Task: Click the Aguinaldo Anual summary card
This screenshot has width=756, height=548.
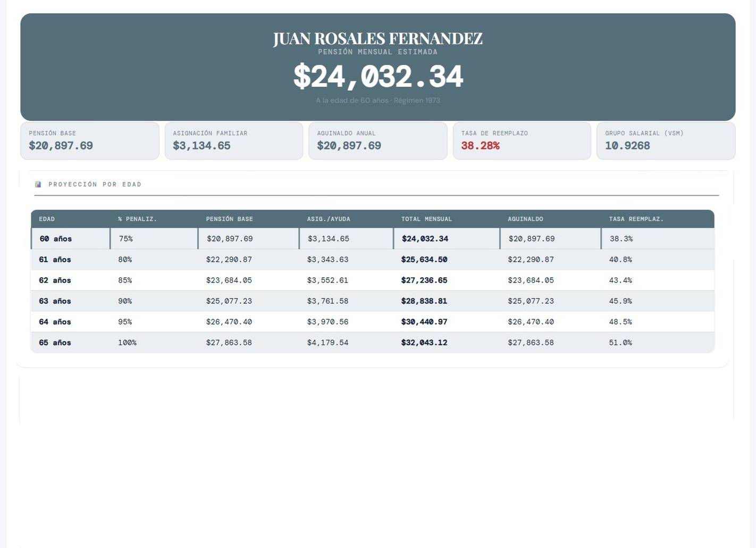Action: pyautogui.click(x=378, y=141)
